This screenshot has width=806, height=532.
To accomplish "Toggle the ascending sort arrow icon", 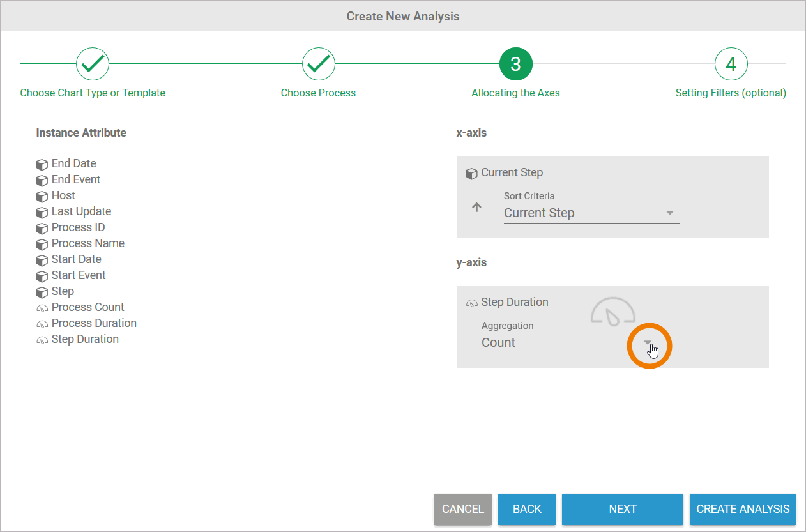I will (476, 208).
